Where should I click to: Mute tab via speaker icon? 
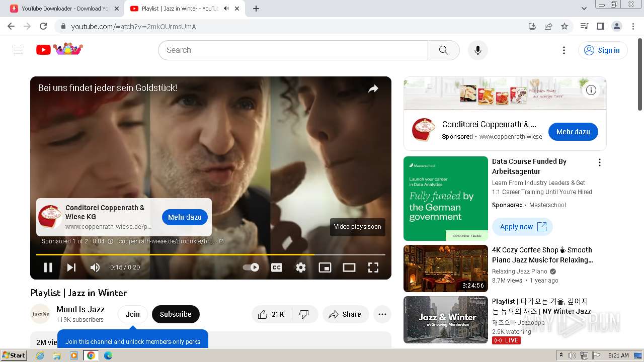tap(226, 9)
